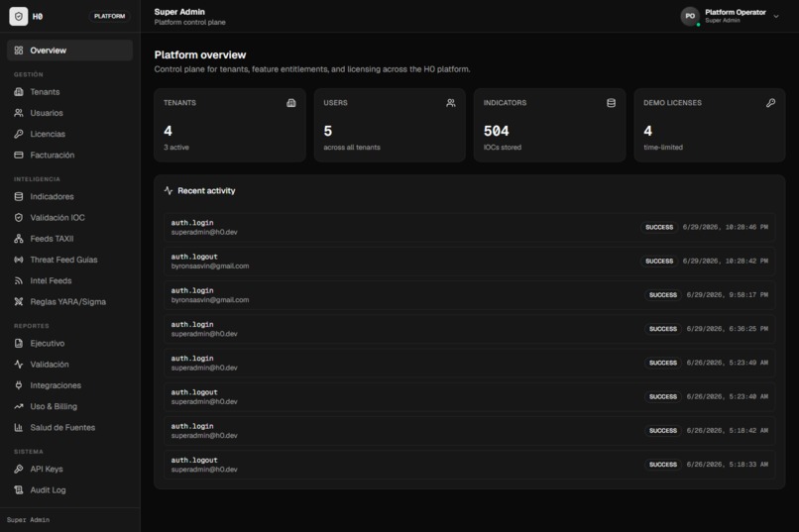The height and width of the screenshot is (532, 799).
Task: Click the auth.login row at 9:58:17 PM
Action: 469,295
